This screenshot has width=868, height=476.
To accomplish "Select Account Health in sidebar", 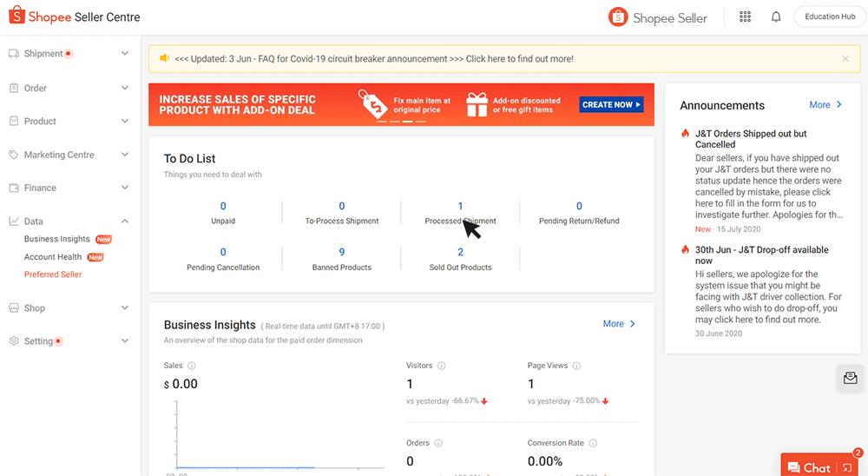I will (53, 257).
